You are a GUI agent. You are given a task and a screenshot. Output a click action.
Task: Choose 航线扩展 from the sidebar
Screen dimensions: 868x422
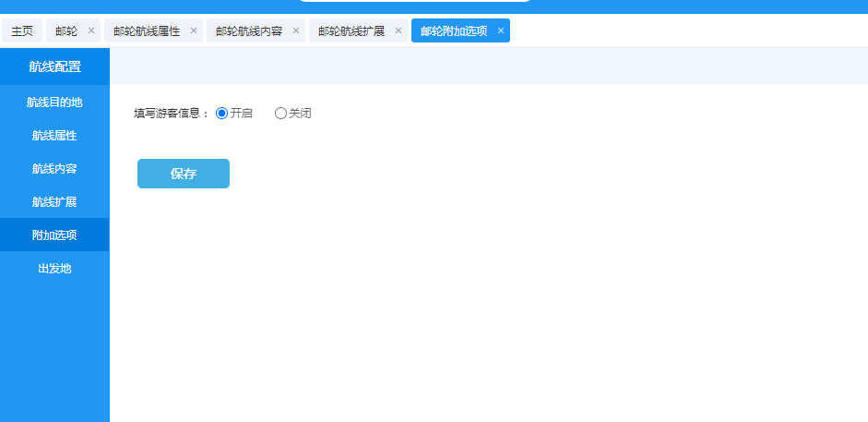pyautogui.click(x=54, y=201)
